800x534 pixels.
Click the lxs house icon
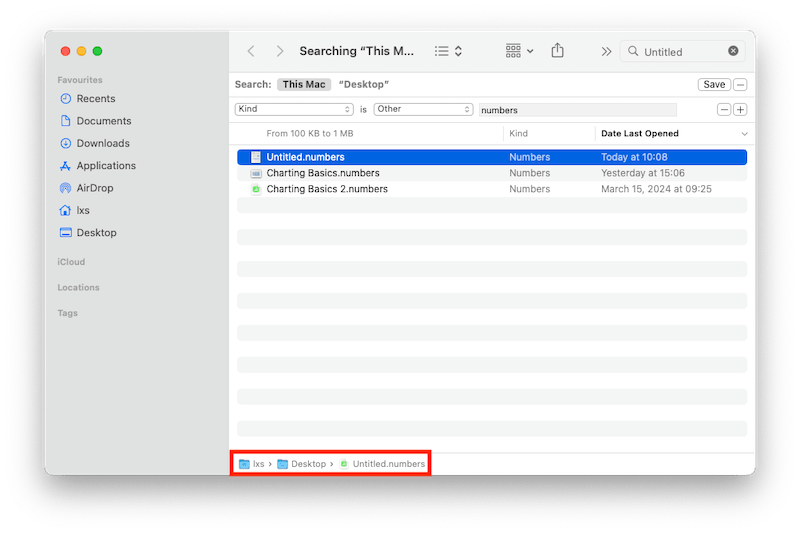coord(65,210)
